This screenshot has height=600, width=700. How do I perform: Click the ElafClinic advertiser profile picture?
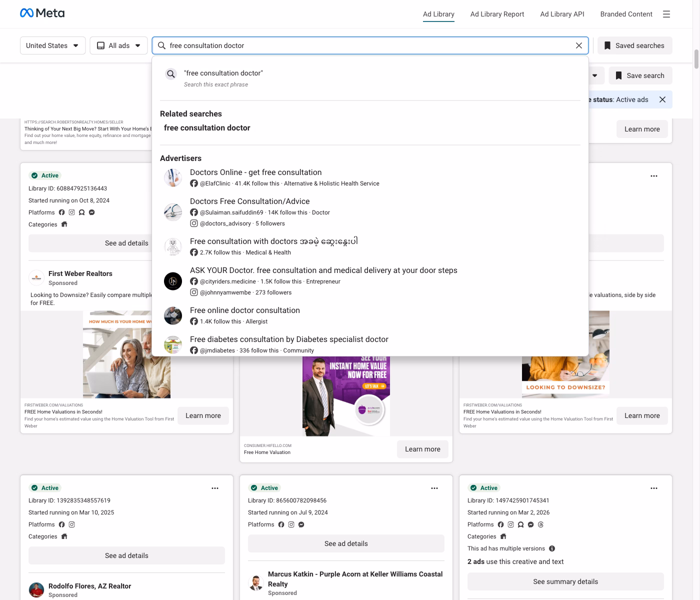pyautogui.click(x=172, y=177)
